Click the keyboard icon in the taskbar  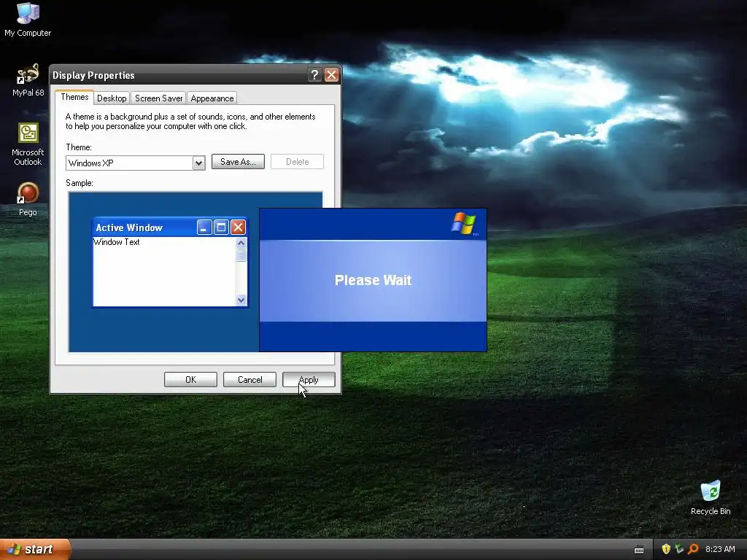[639, 550]
